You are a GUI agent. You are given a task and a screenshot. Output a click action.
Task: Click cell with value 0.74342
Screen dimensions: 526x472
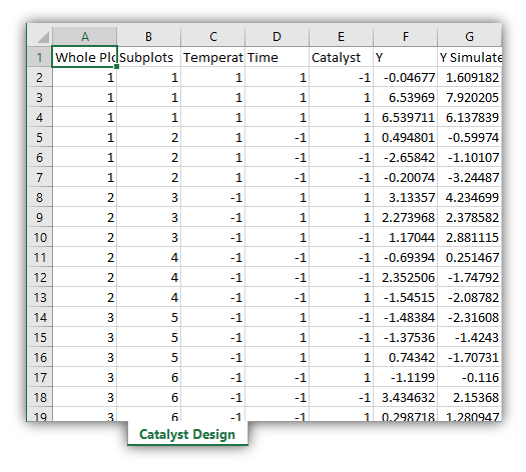tap(405, 358)
